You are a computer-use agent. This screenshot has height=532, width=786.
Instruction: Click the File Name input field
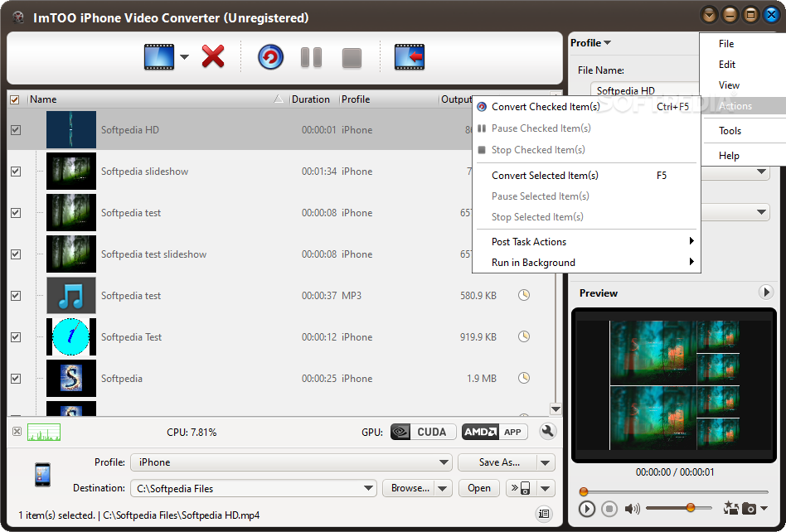(645, 90)
